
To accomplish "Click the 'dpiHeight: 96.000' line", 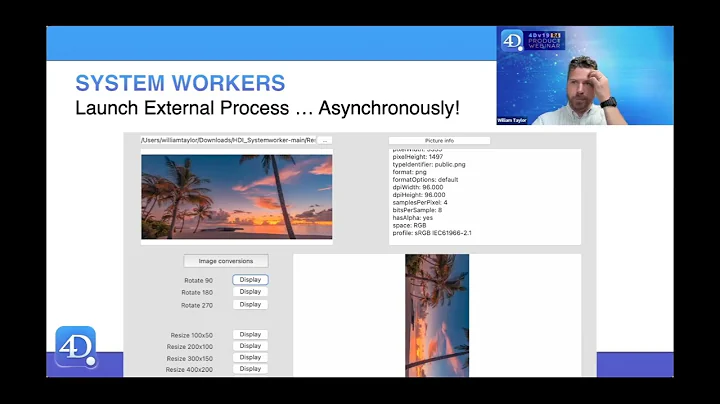I will [419, 195].
